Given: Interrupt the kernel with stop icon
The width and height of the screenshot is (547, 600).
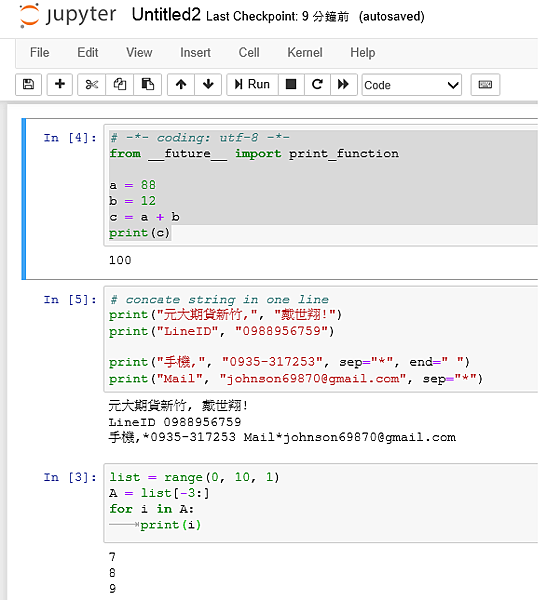Looking at the screenshot, I should (x=291, y=84).
